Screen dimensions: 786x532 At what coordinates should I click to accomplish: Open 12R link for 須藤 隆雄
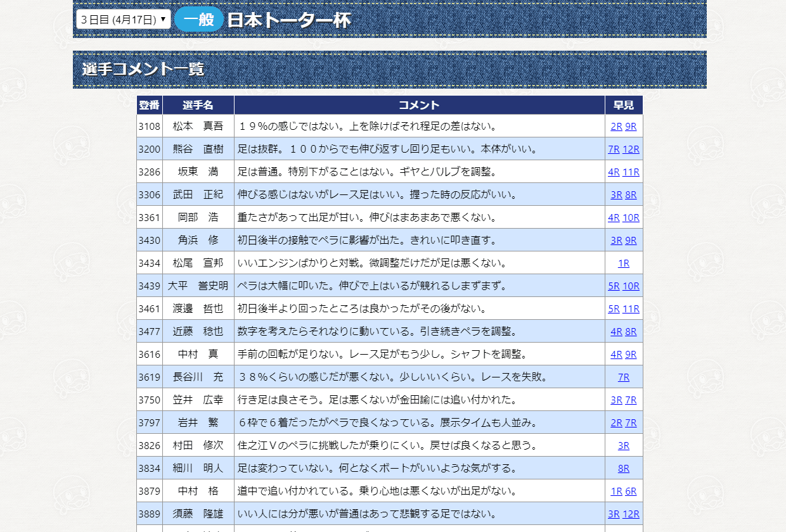coord(631,514)
